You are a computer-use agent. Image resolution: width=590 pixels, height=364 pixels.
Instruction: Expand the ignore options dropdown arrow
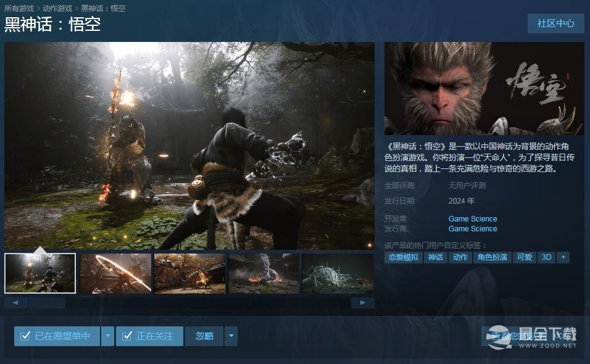tap(231, 336)
